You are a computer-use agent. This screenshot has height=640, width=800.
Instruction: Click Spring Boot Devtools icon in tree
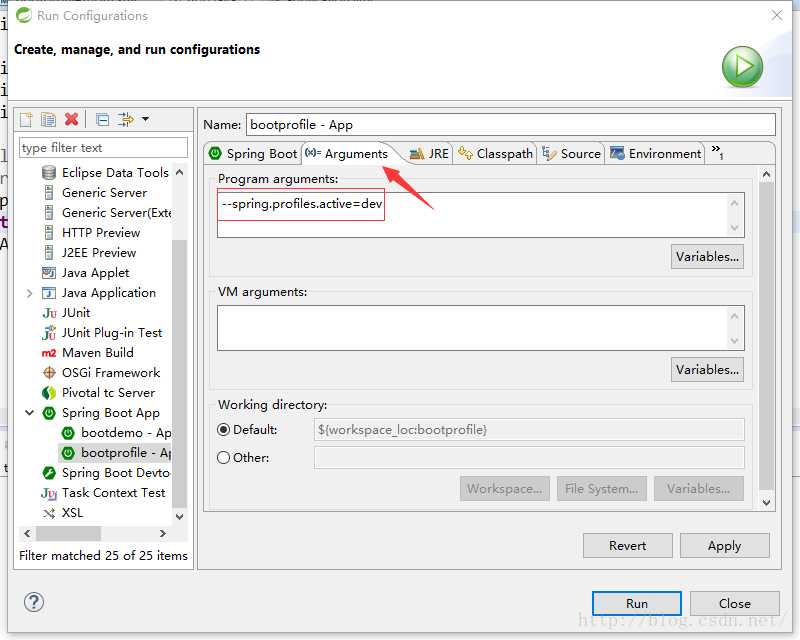[49, 473]
